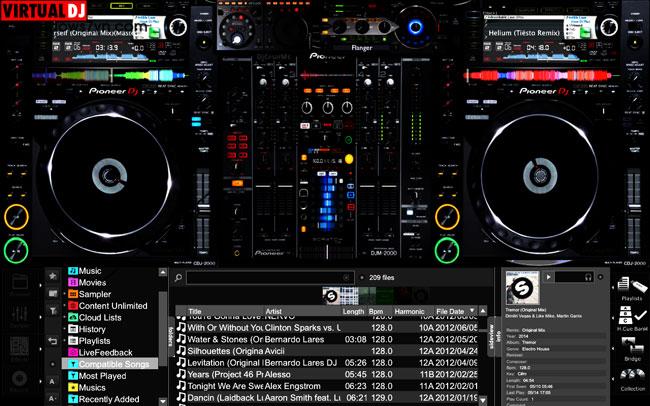Open the Music folder in browser tree
This screenshot has width=650, height=406.
[x=85, y=271]
